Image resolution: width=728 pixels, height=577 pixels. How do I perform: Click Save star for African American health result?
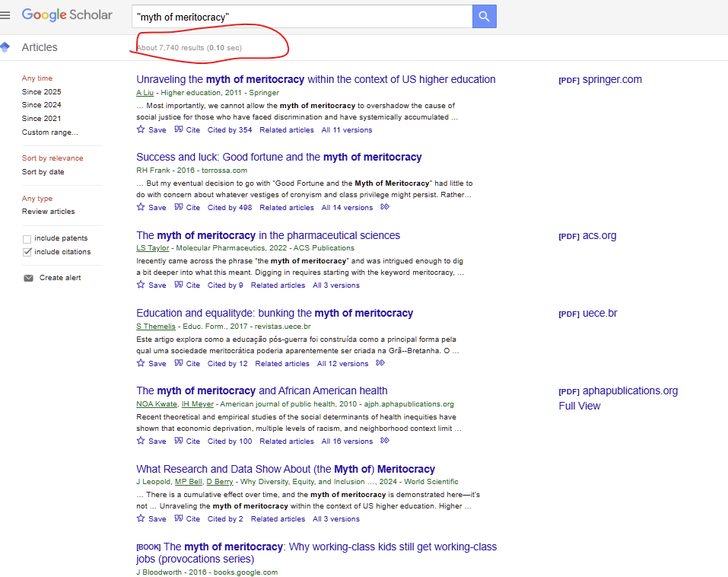pyautogui.click(x=141, y=441)
